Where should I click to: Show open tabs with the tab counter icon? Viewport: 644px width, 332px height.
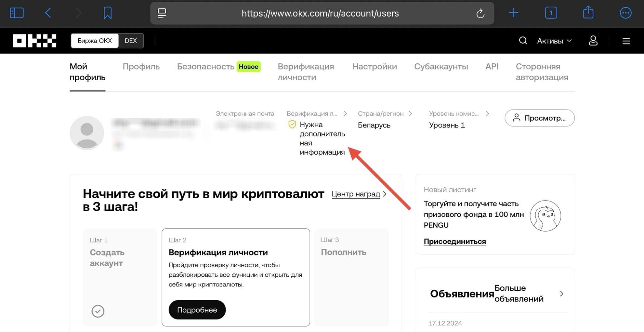tap(551, 13)
